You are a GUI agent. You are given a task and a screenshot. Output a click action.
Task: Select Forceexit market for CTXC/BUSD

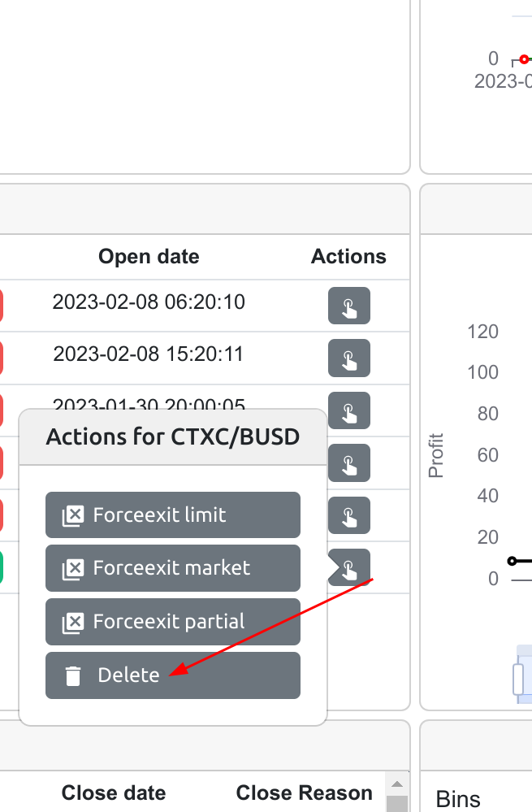(172, 567)
